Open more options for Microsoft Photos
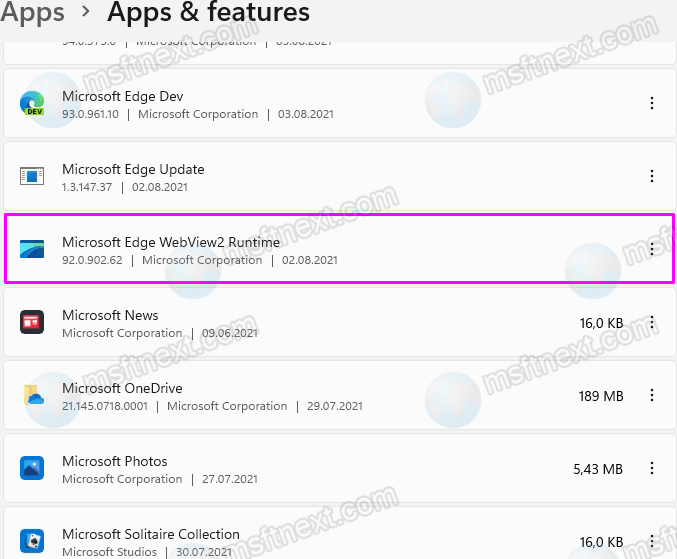 pyautogui.click(x=652, y=468)
